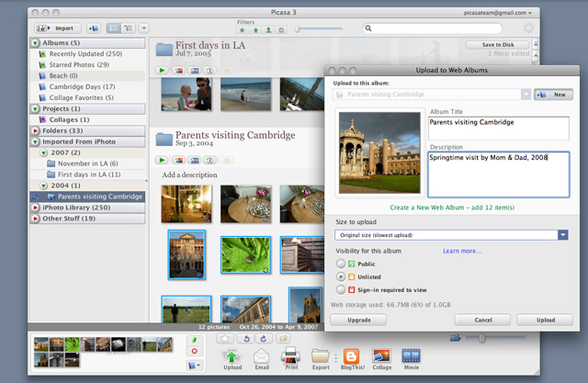Collapse Imported From iPhoto section

click(x=35, y=142)
